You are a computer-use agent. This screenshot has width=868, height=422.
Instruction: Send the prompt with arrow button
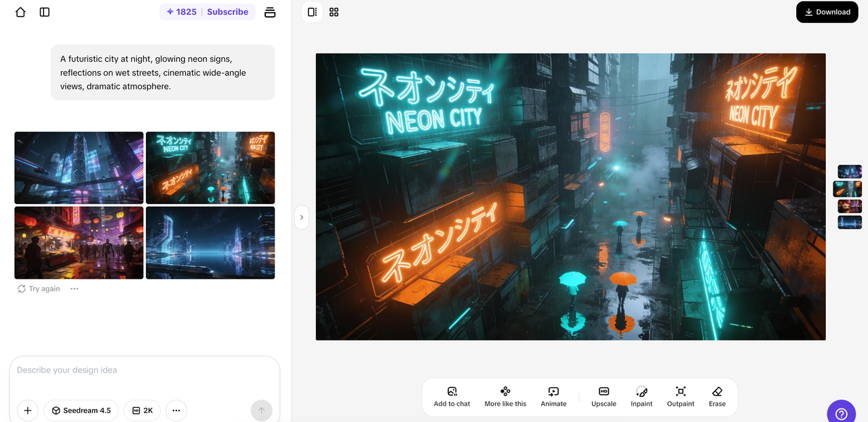pos(262,410)
